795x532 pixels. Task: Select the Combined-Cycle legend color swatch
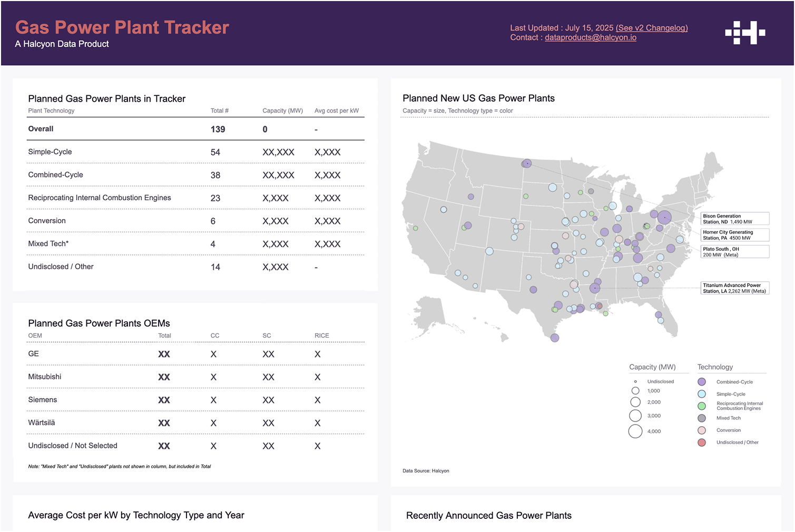pyautogui.click(x=702, y=382)
